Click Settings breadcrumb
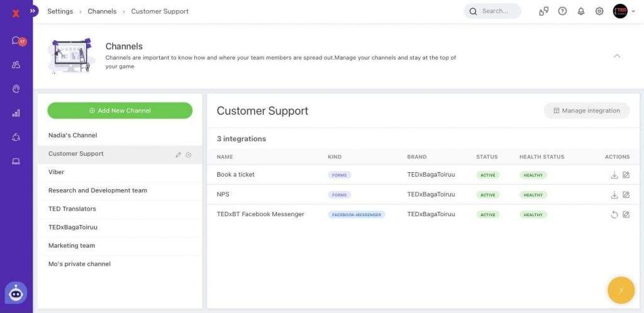The image size is (644, 313). tap(60, 11)
